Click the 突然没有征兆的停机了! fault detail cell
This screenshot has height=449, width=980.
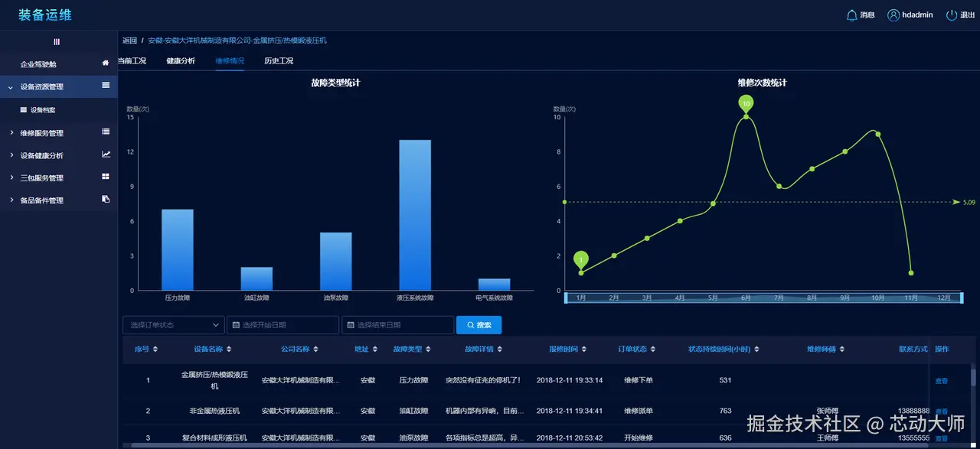(482, 380)
